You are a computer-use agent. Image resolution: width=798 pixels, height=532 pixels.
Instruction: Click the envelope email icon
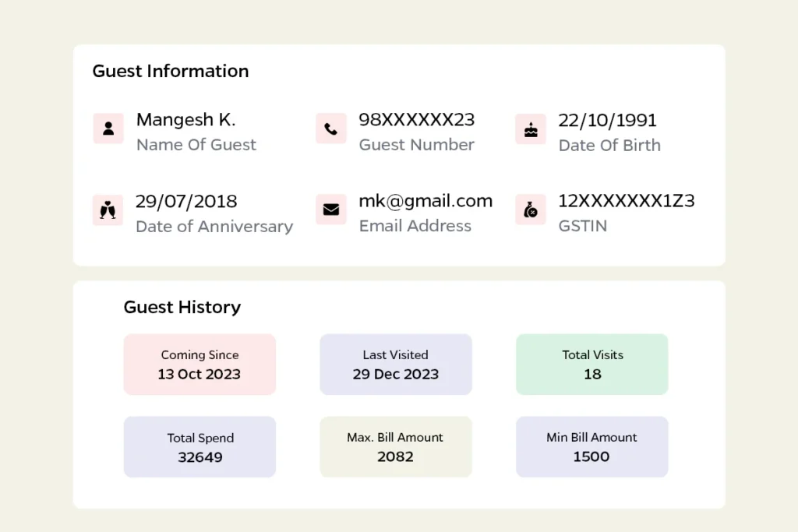coord(330,209)
